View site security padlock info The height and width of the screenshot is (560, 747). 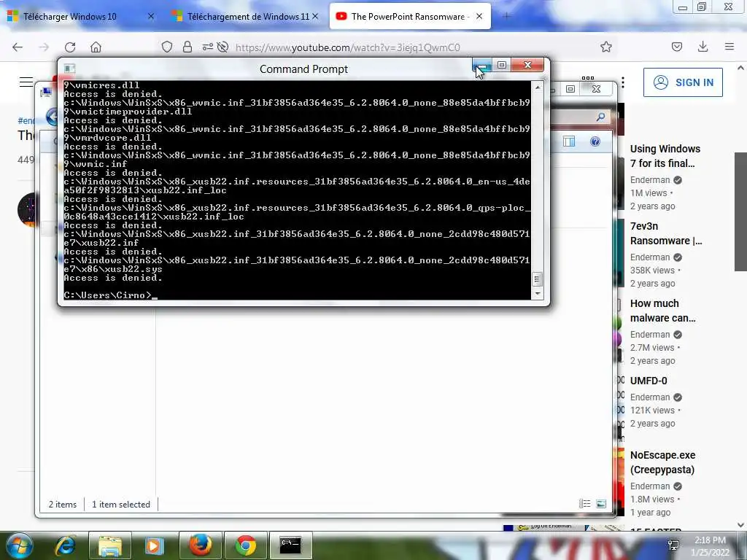(187, 47)
